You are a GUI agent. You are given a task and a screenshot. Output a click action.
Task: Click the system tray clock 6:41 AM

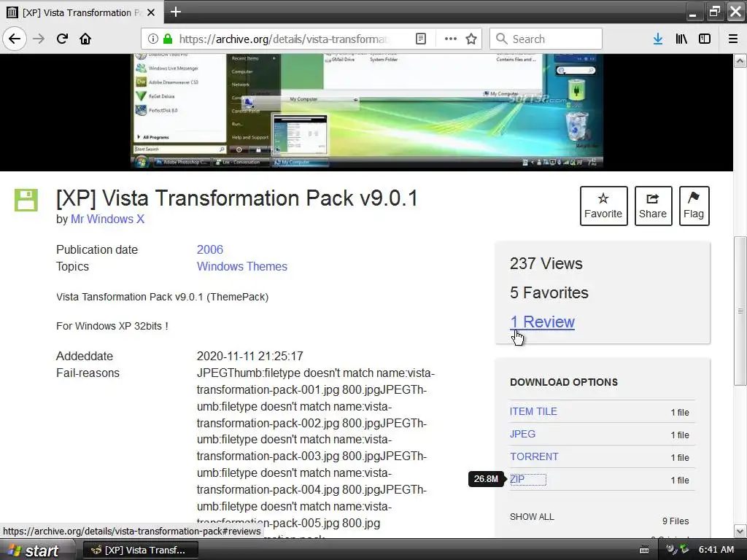(x=716, y=550)
